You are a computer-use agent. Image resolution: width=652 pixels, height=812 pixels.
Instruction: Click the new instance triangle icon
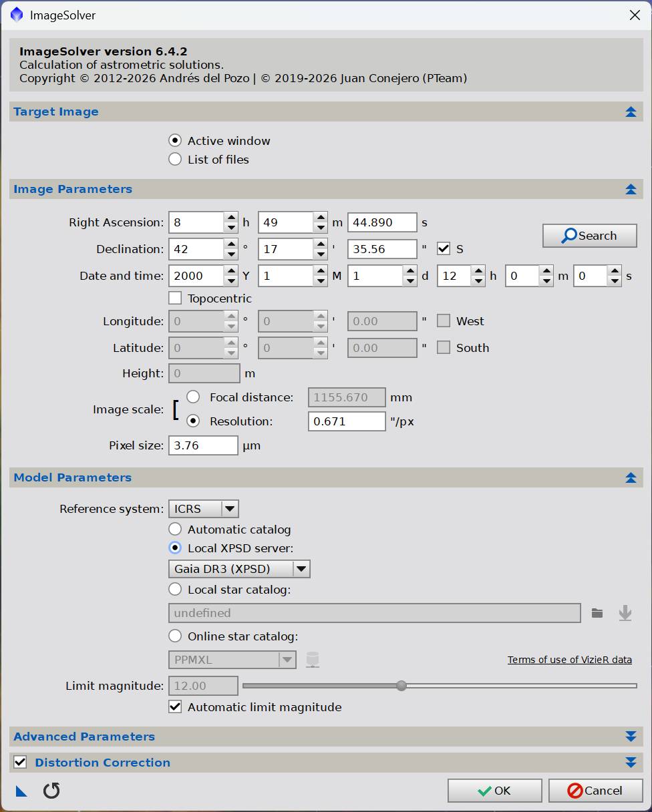[21, 791]
